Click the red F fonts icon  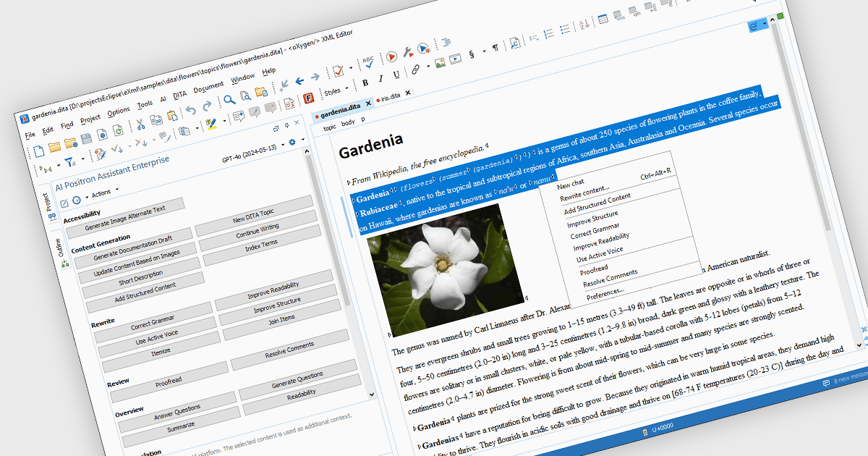pos(308,98)
